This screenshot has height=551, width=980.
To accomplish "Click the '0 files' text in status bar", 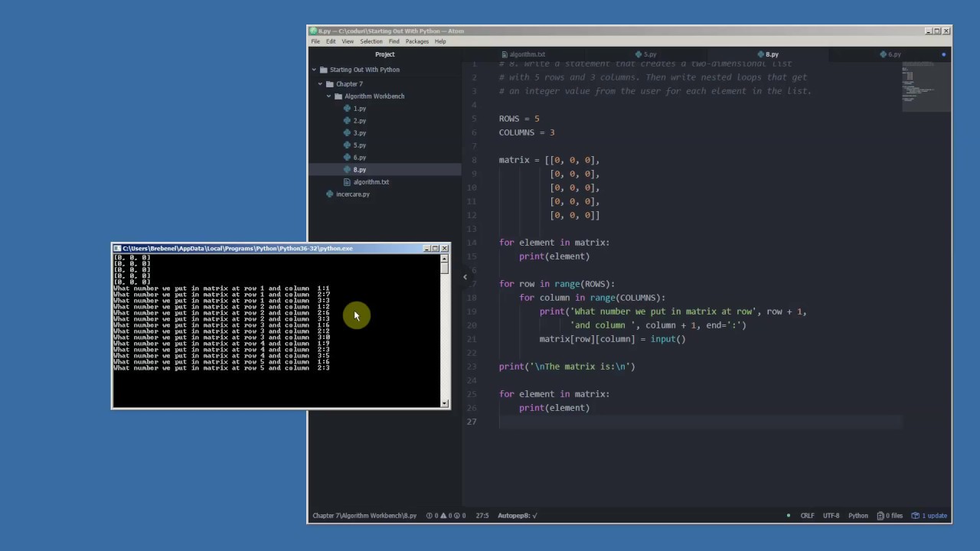I will 895,516.
